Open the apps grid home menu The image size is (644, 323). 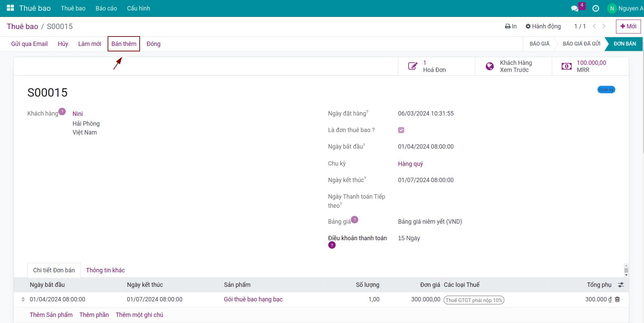coord(10,8)
